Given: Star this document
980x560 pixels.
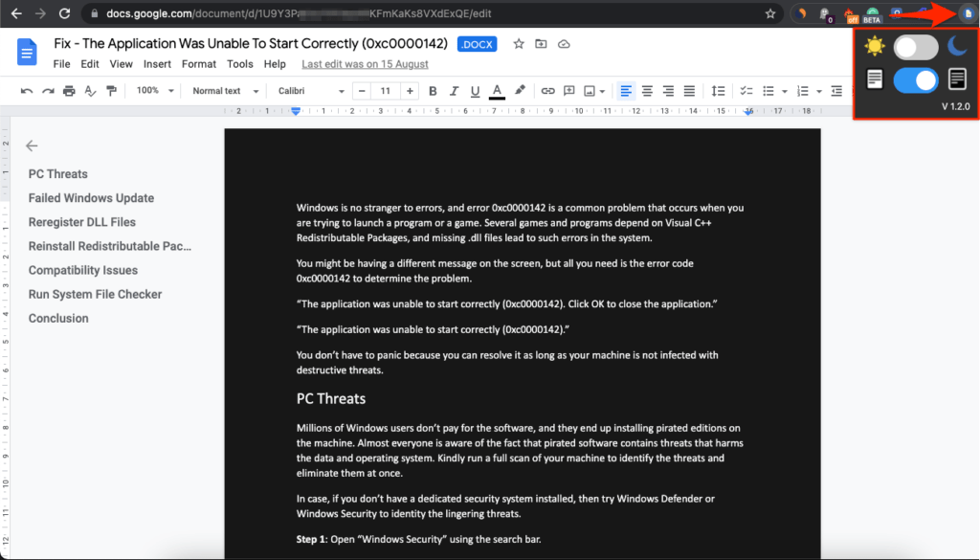Looking at the screenshot, I should (x=518, y=43).
